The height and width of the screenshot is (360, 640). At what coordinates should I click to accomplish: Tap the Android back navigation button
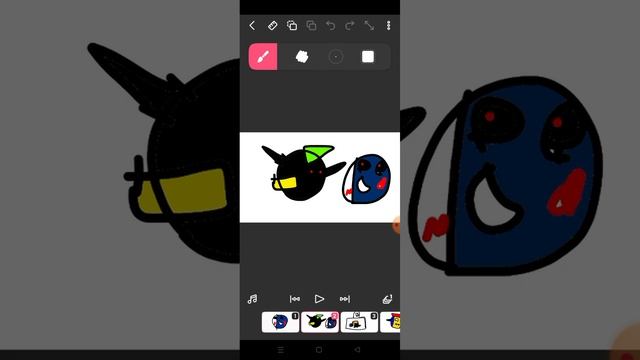[x=358, y=350]
